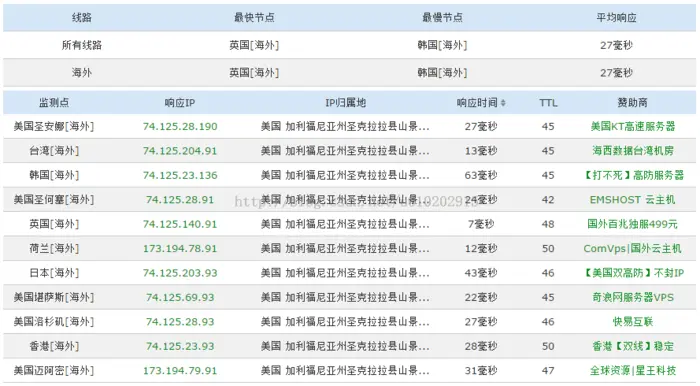Viewport: 700px width, 386px height.
Task: Open sponsor link 【美国双高防】不封IP
Action: click(633, 273)
